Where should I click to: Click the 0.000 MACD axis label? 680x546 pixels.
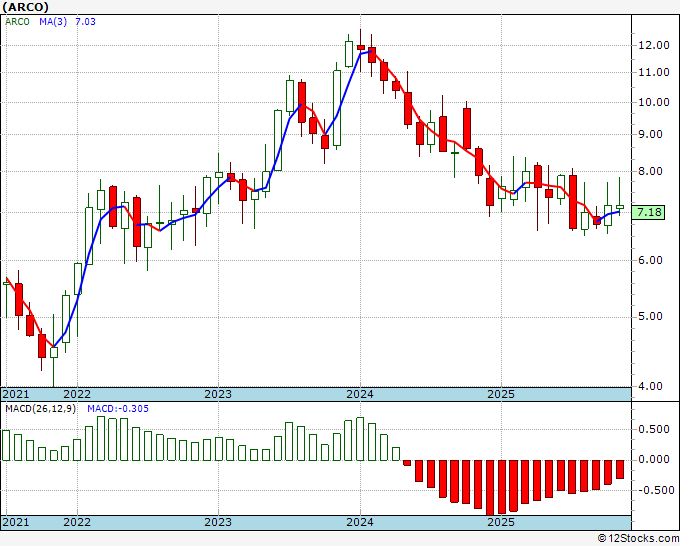click(x=654, y=459)
